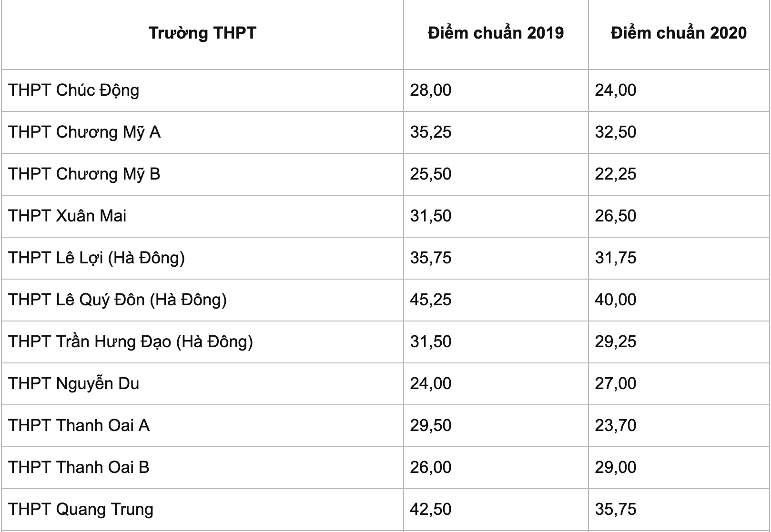
Task: Click the THPT Thanh Oai A name
Action: (79, 425)
